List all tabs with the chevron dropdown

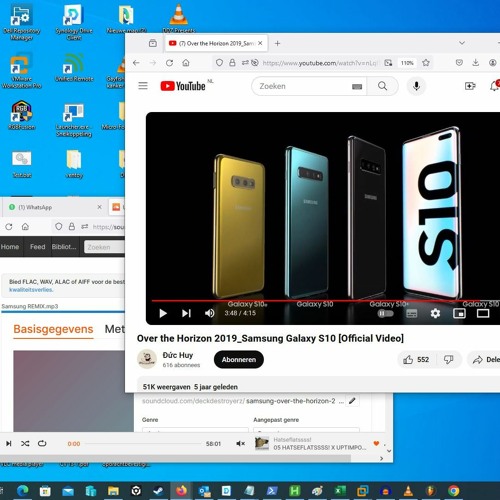tap(462, 43)
